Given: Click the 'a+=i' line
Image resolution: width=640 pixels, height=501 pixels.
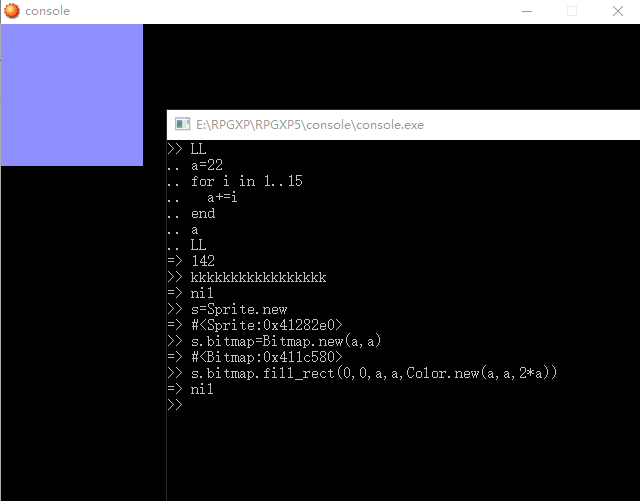Looking at the screenshot, I should pos(222,198).
